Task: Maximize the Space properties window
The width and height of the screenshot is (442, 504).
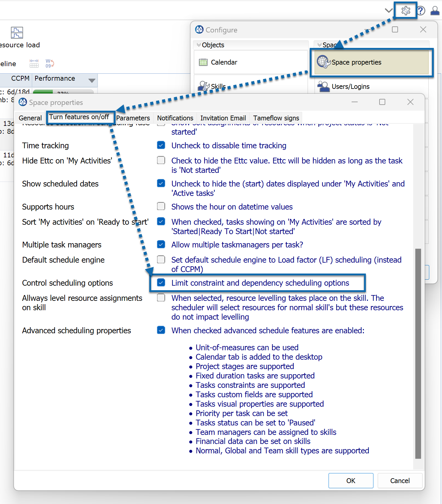Action: (x=382, y=102)
